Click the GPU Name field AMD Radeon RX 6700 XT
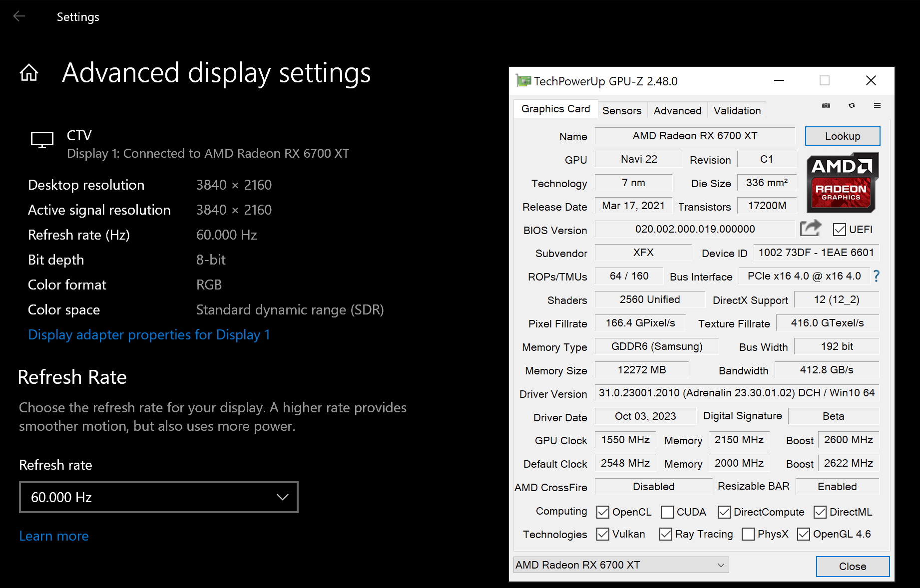 [695, 136]
